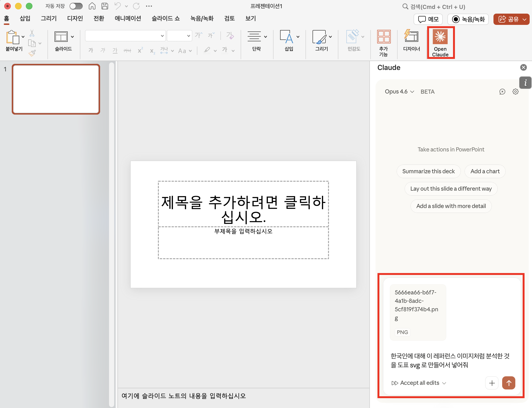
Task: Apply strikethrough to text
Action: 127,50
